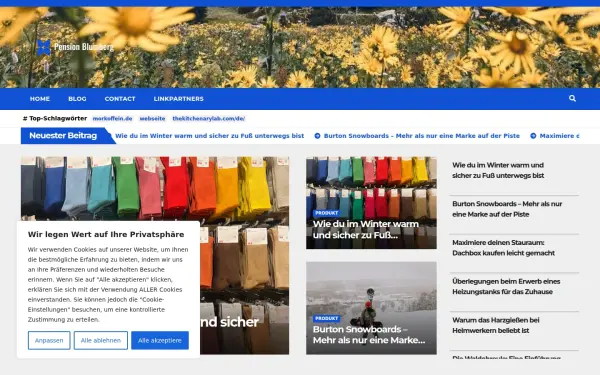Screen dimensions: 600x375
Task: Open the webseite tag link
Action: pyautogui.click(x=152, y=119)
